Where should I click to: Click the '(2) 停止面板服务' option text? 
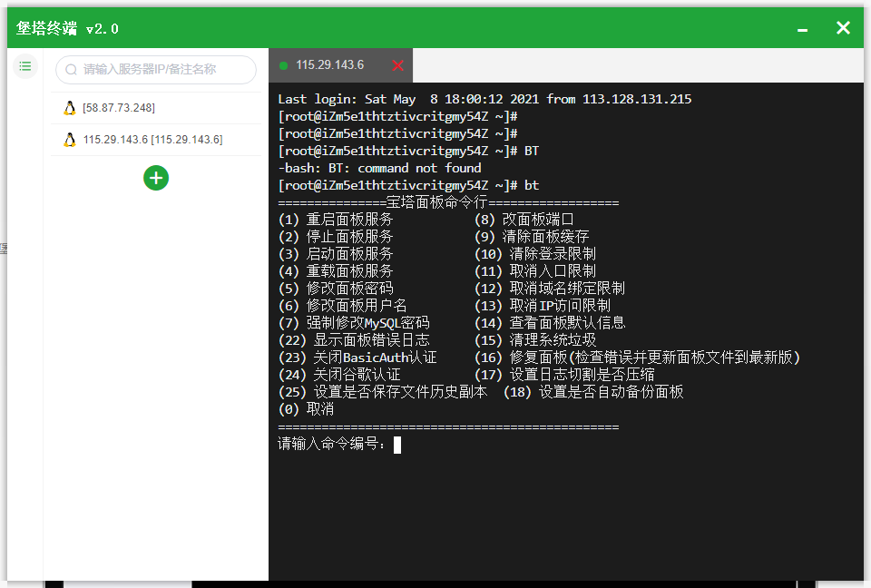(x=336, y=237)
